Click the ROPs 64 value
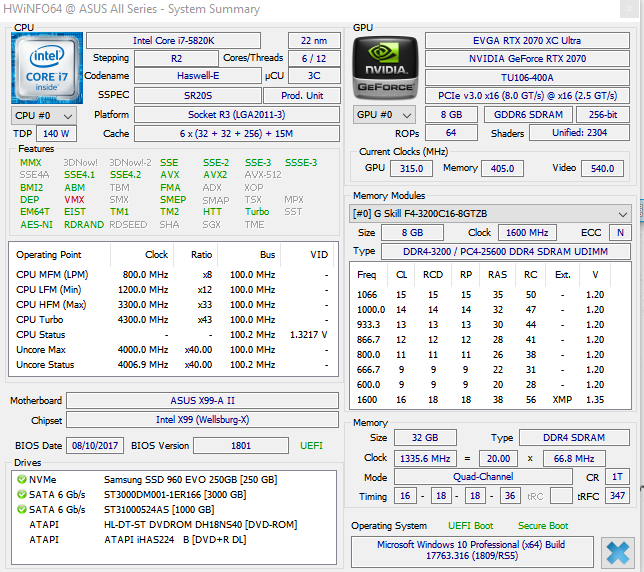Viewport: 644px width, 572px height. [451, 133]
